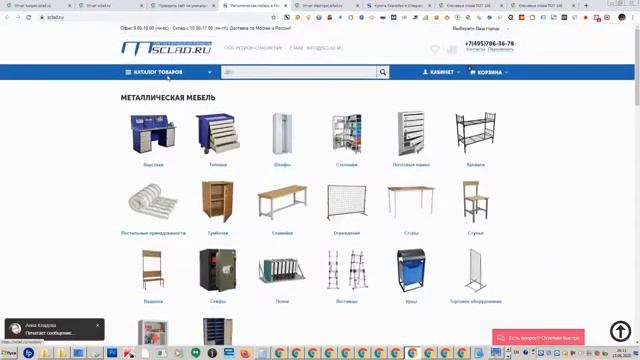
Task: Bookmark page with star icon
Action: [x=274, y=18]
